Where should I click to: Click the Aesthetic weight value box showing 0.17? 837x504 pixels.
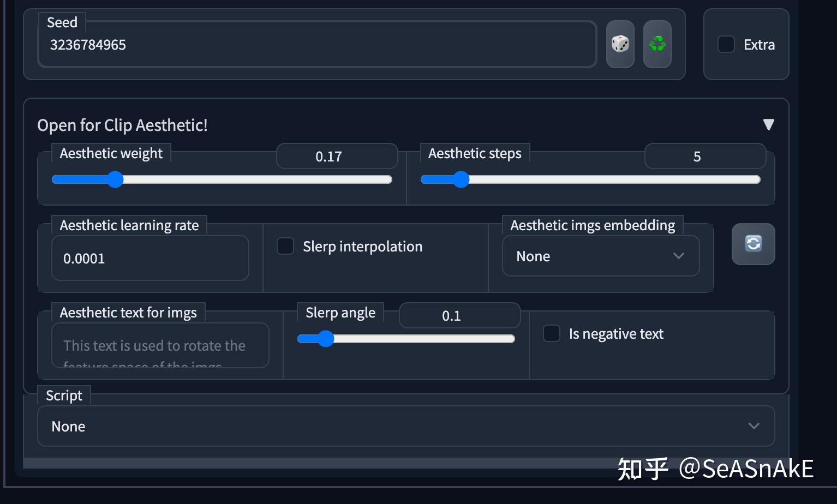pyautogui.click(x=337, y=156)
